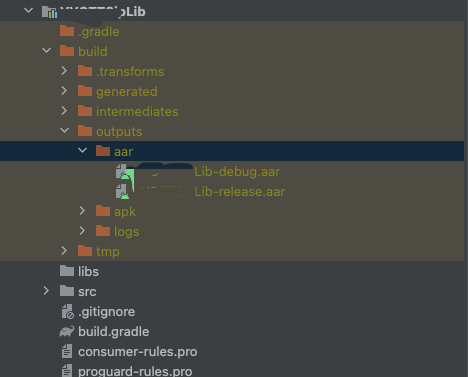Screen dimensions: 468x377
Task: Click the proguard-rules.pro file icon
Action: click(x=67, y=371)
